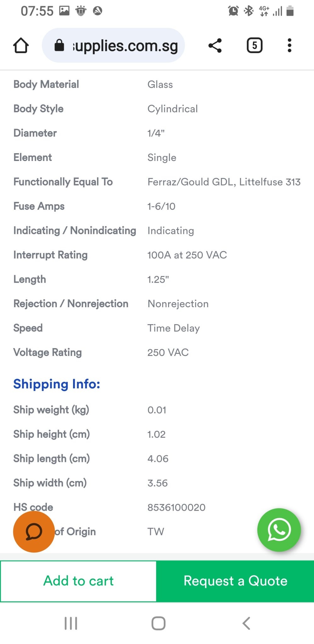The width and height of the screenshot is (314, 644).
Task: Tap the browser home icon
Action: click(x=21, y=45)
